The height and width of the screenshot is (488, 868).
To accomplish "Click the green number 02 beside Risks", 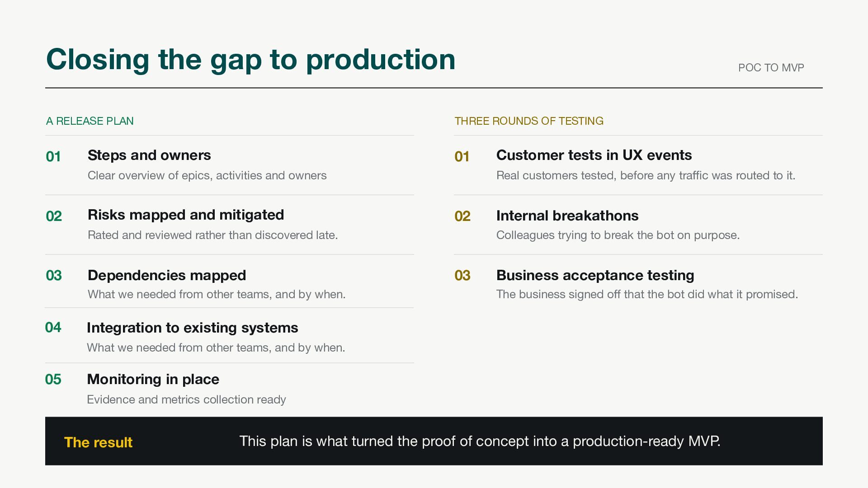I will tap(54, 216).
